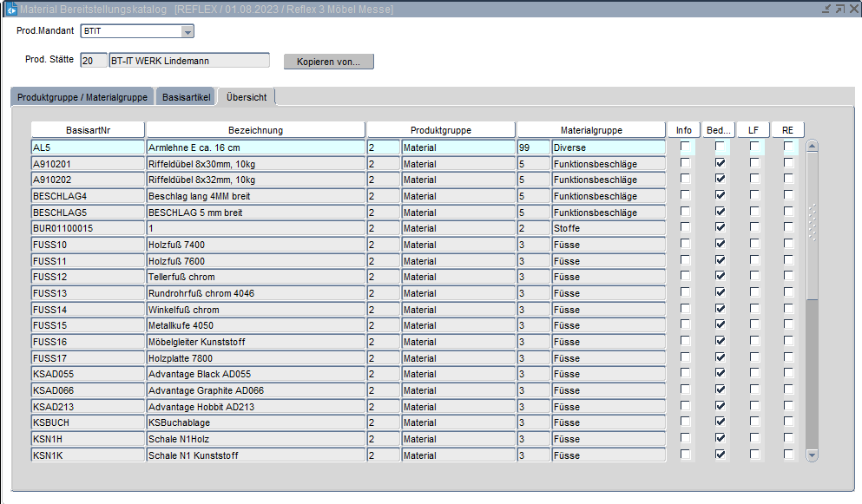
Task: Maximize the Material Bereitstellungskatalog window
Action: [839, 9]
